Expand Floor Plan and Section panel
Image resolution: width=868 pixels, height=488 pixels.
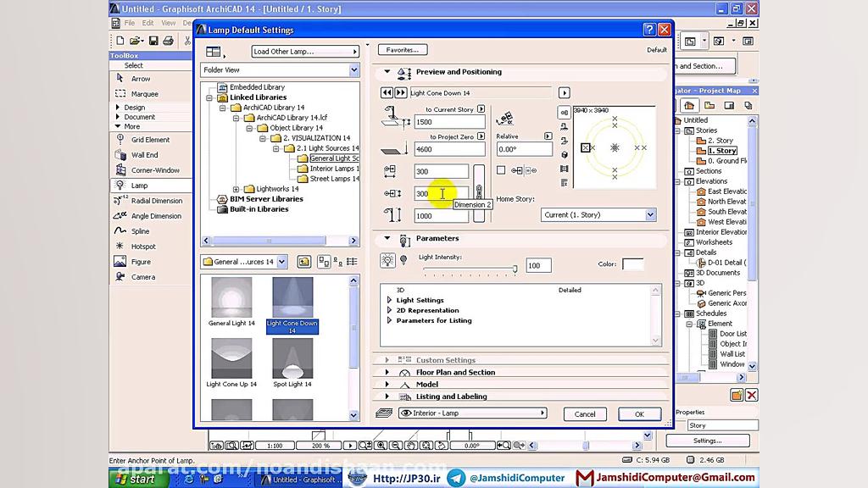pos(387,373)
